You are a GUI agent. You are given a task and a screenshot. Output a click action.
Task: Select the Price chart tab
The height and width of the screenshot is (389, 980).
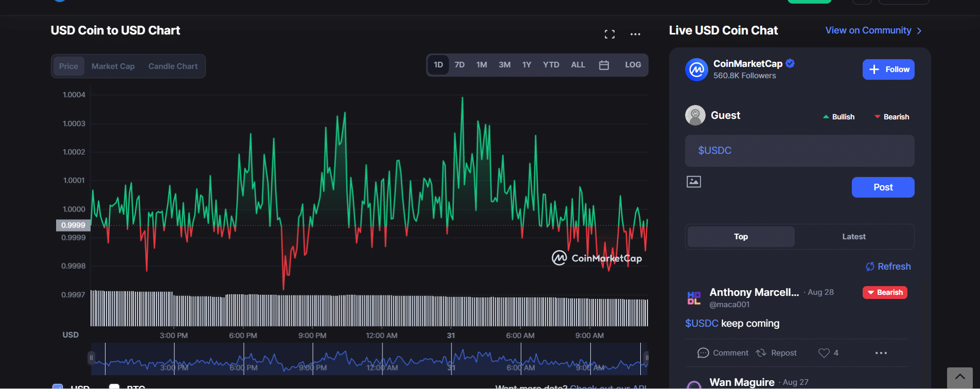pyautogui.click(x=68, y=66)
